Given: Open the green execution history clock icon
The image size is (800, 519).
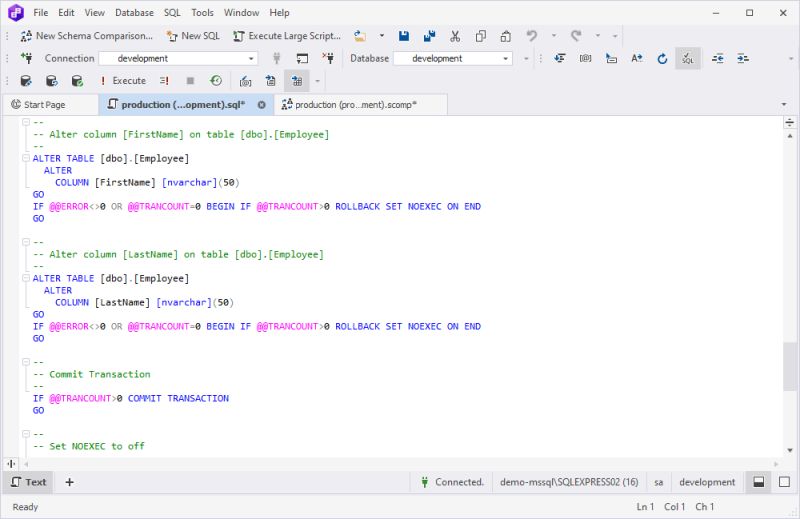Looking at the screenshot, I should [x=216, y=81].
